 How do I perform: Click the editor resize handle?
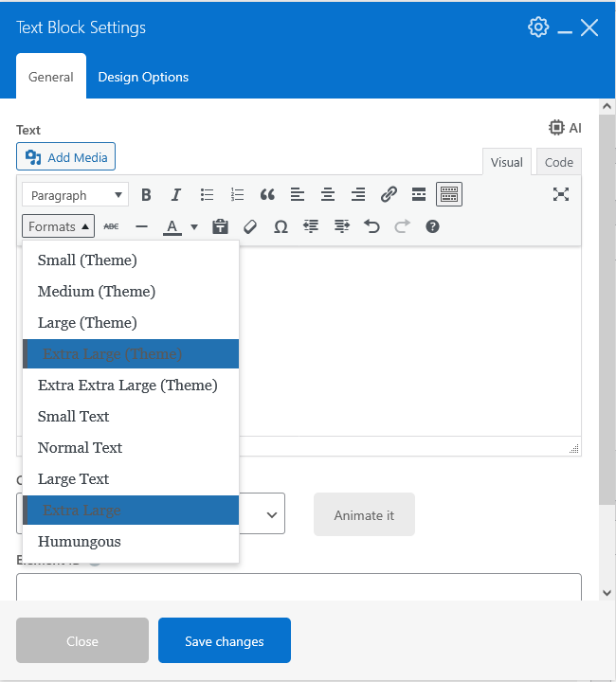click(x=574, y=449)
